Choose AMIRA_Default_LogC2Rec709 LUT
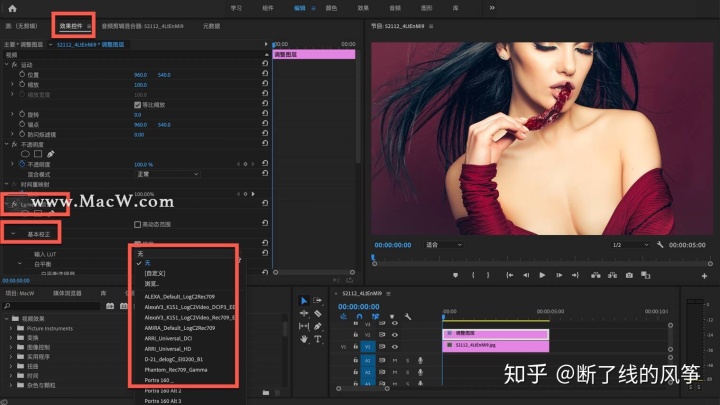Screen dimensions: 720x405 180,328
